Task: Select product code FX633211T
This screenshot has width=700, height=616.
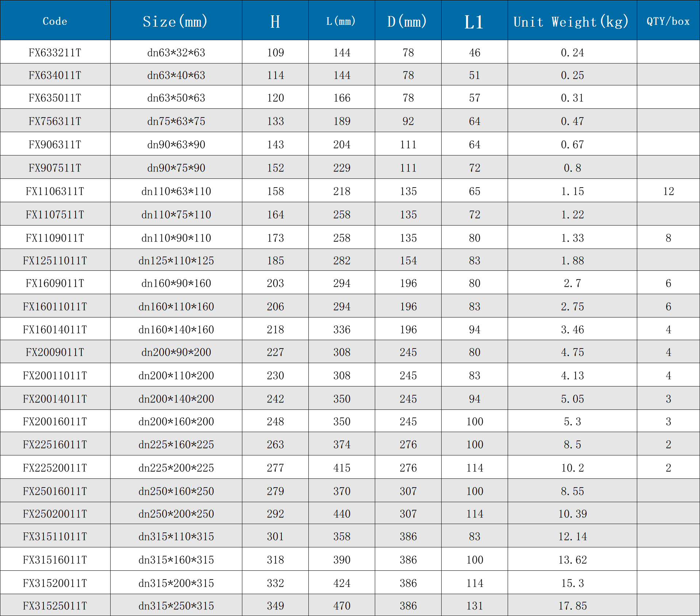Action: point(55,53)
